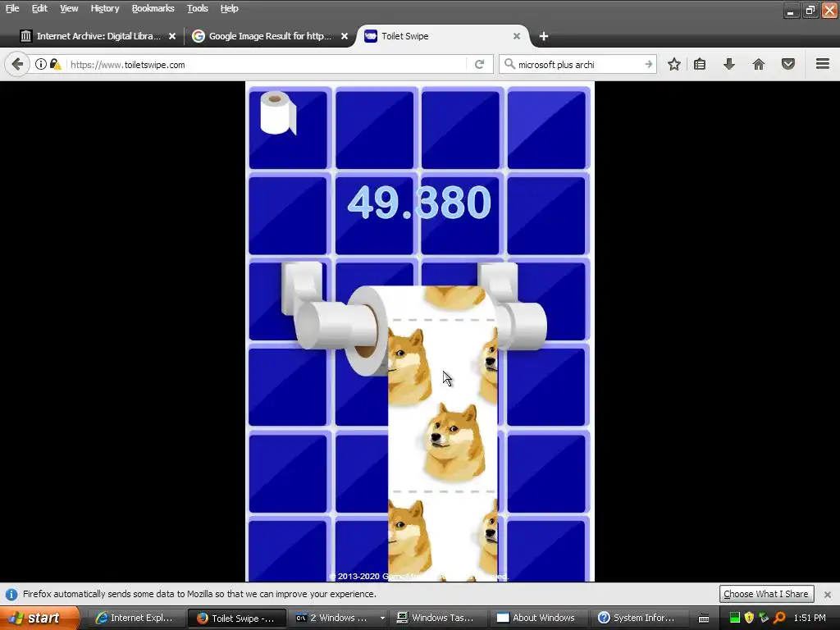The image size is (840, 630).
Task: Open the Edit menu
Action: 39,8
